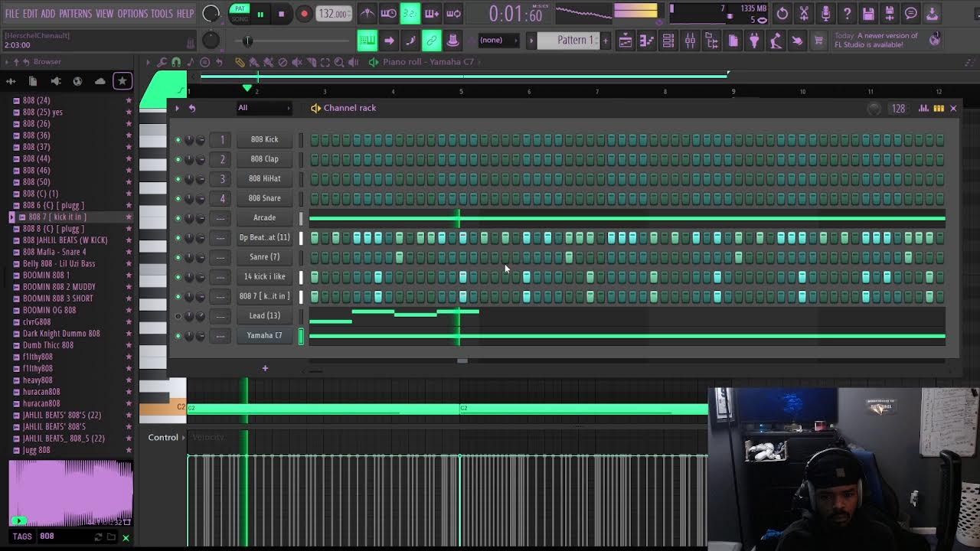Open the EDIT menu
Image resolution: width=980 pixels, height=551 pixels.
pyautogui.click(x=30, y=14)
